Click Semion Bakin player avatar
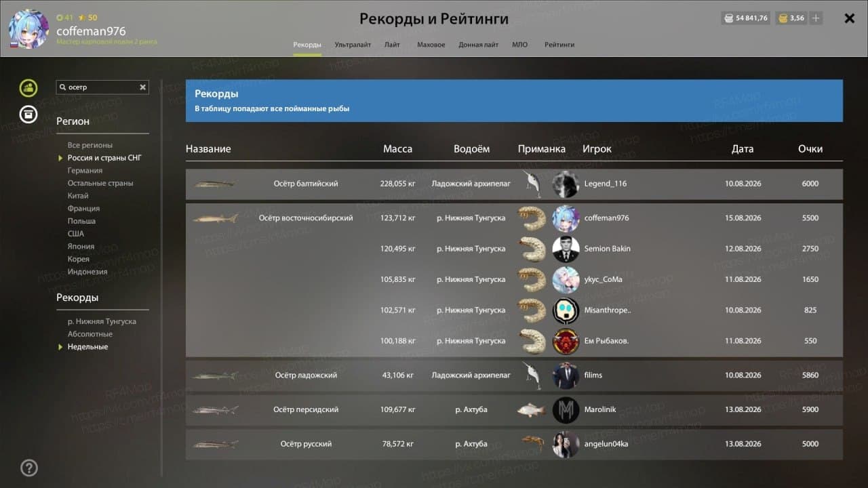The width and height of the screenshot is (868, 488). click(566, 249)
